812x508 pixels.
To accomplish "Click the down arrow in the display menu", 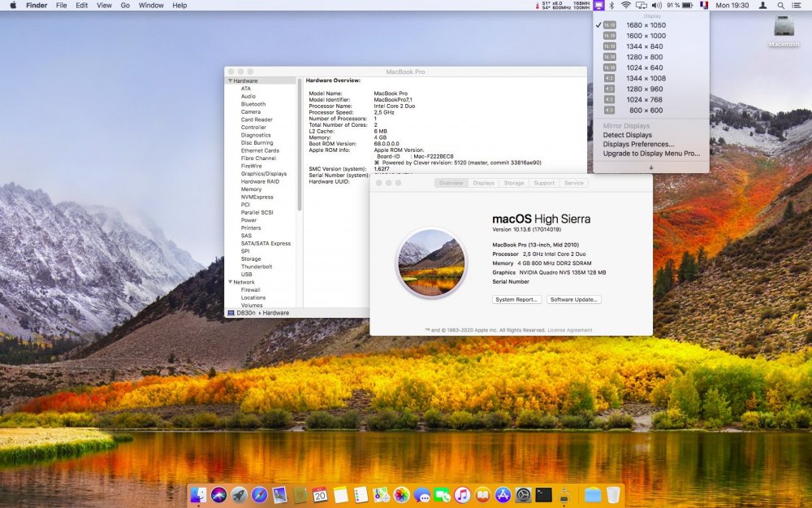I will [x=652, y=166].
